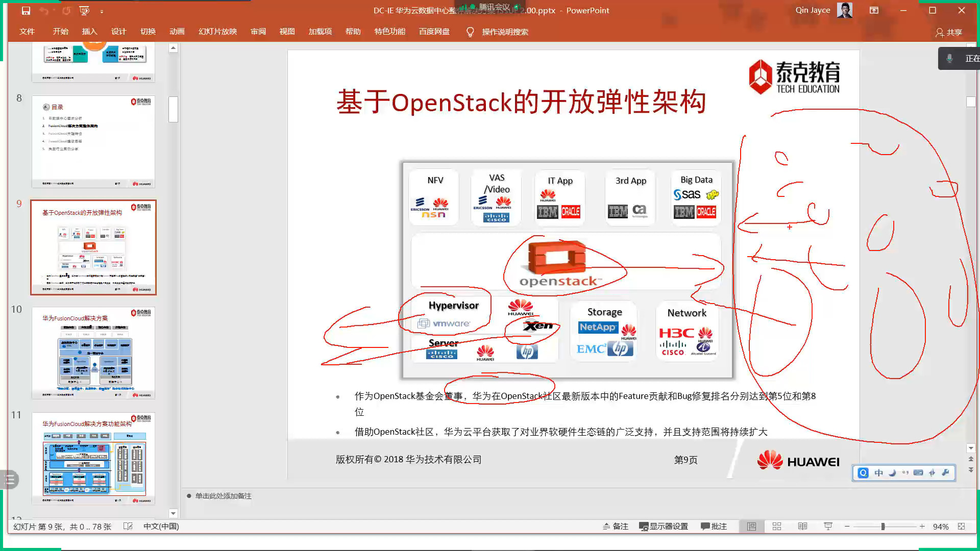Screen dimensions: 980x551
Task: Open the 特色功能 tab
Action: pyautogui.click(x=389, y=32)
